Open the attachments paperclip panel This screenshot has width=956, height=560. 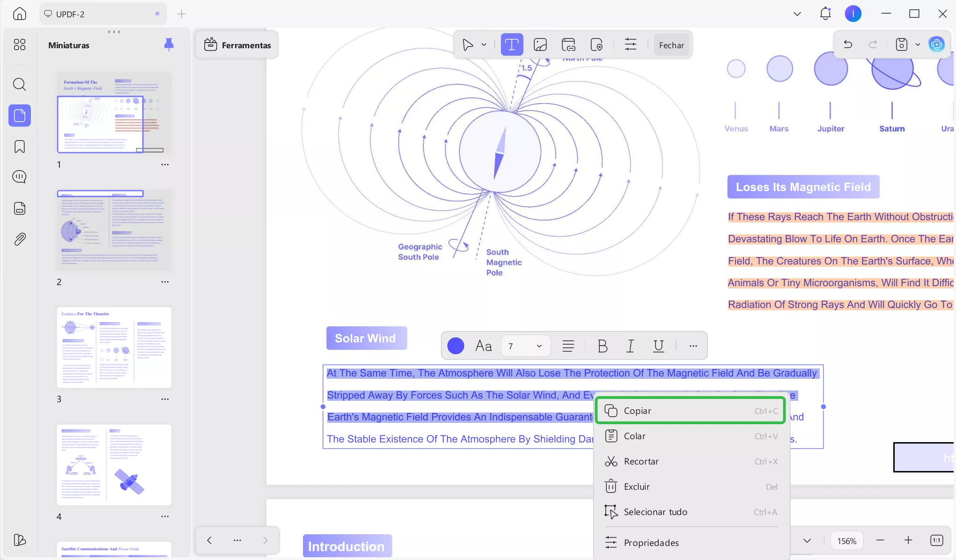(x=19, y=239)
